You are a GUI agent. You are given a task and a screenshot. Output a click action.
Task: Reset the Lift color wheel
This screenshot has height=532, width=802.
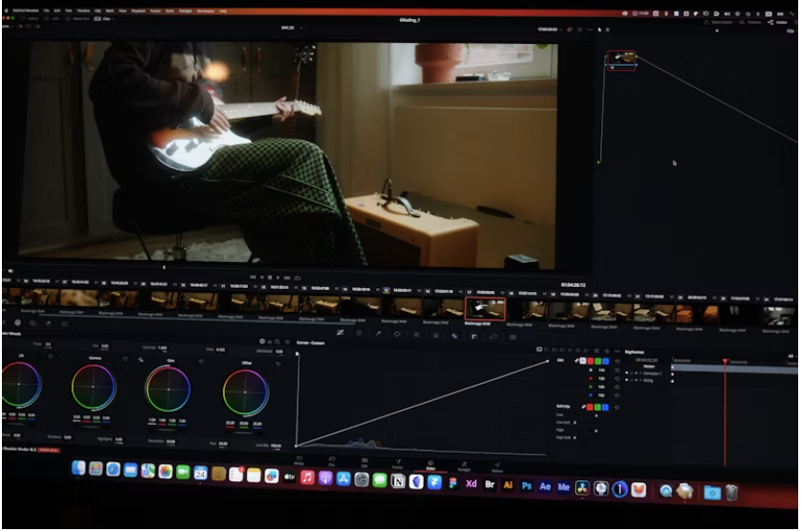pyautogui.click(x=50, y=357)
